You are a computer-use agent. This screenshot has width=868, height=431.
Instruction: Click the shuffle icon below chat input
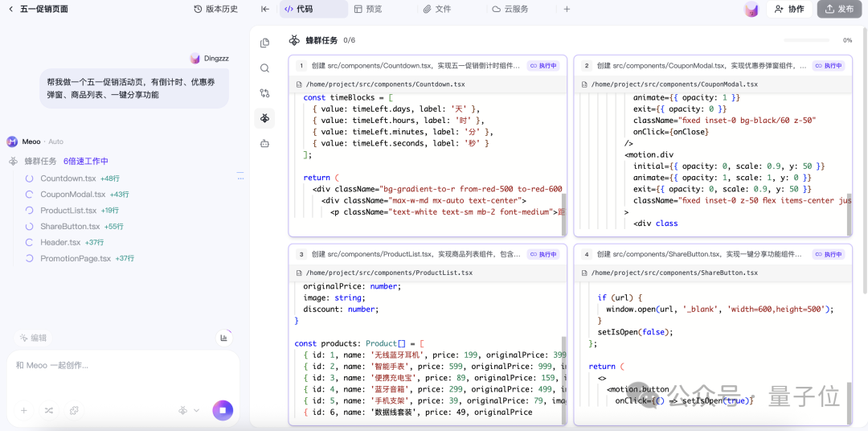pos(49,410)
